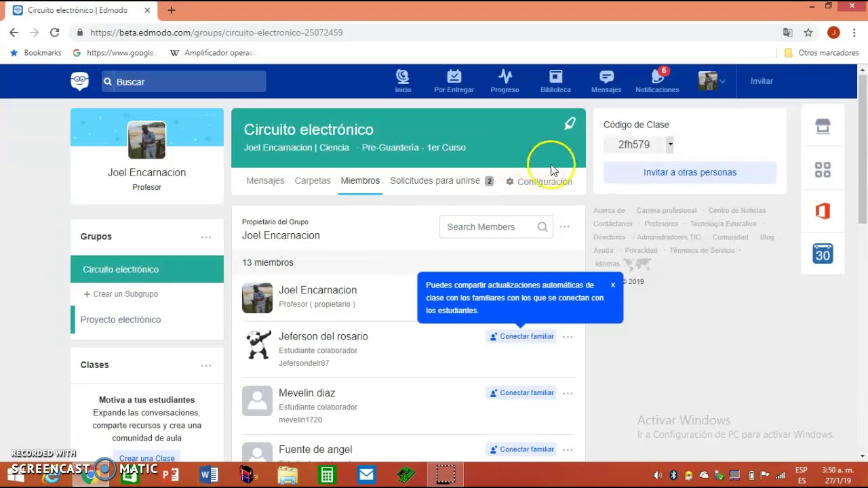Expand the class code dropdown arrow
Viewport: 868px width, 488px height.
click(x=670, y=144)
